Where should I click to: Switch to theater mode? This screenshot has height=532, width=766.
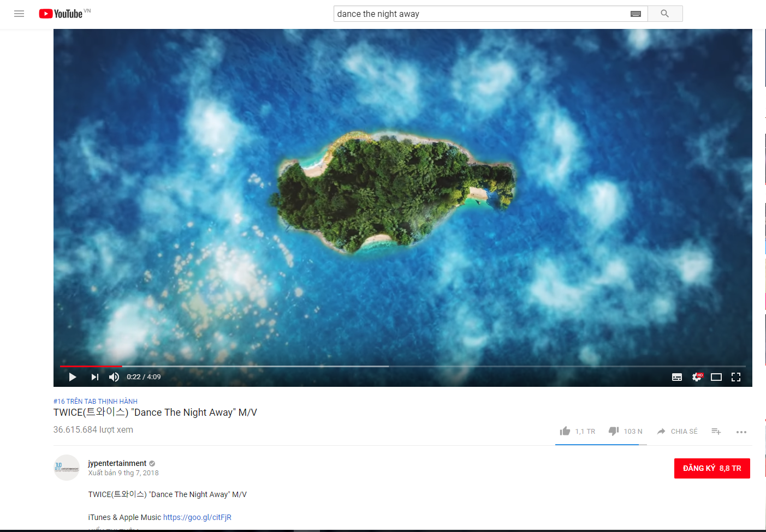coord(716,377)
